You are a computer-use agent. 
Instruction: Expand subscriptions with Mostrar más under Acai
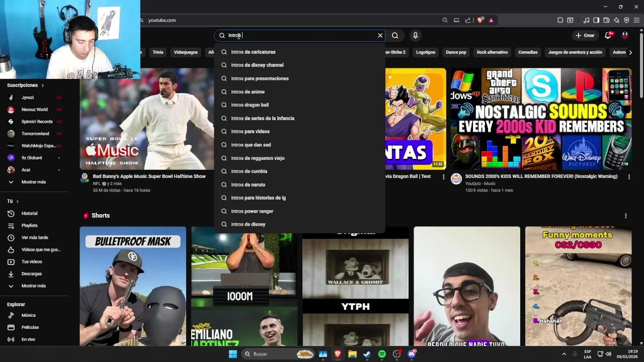pyautogui.click(x=34, y=182)
